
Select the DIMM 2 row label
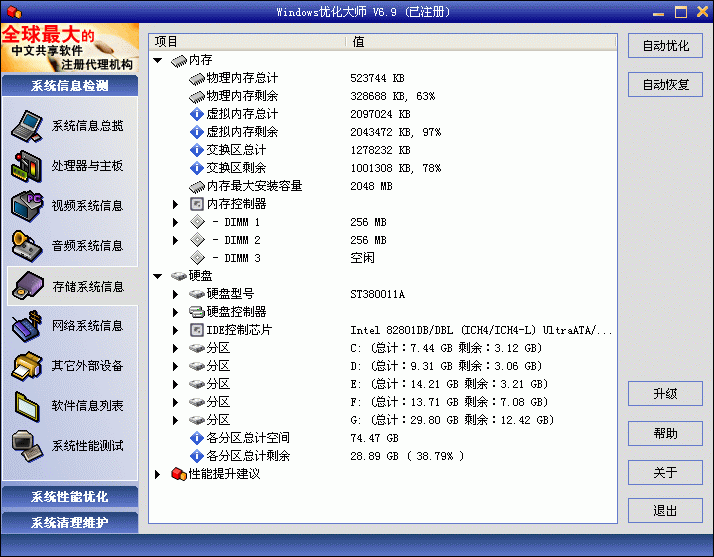pyautogui.click(x=237, y=240)
